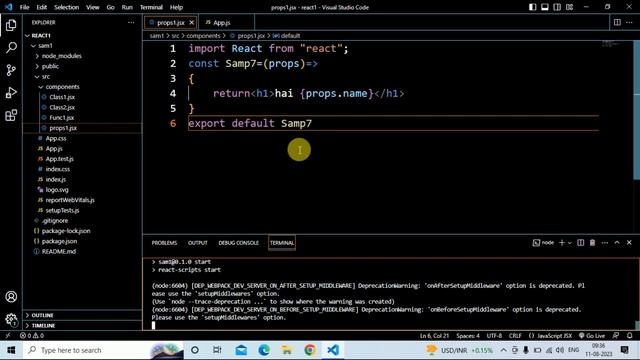Open the Edit menu
The width and height of the screenshot is (640, 360).
[41, 7]
